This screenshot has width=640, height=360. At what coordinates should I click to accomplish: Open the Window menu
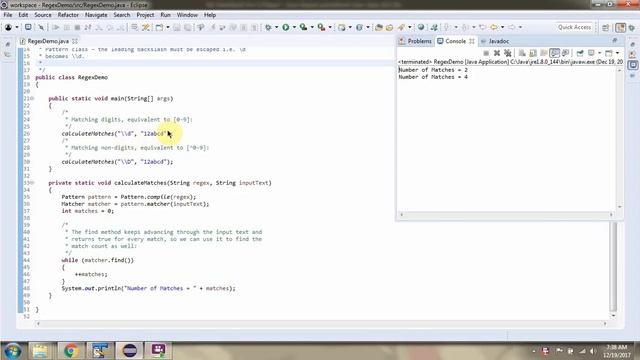click(187, 15)
